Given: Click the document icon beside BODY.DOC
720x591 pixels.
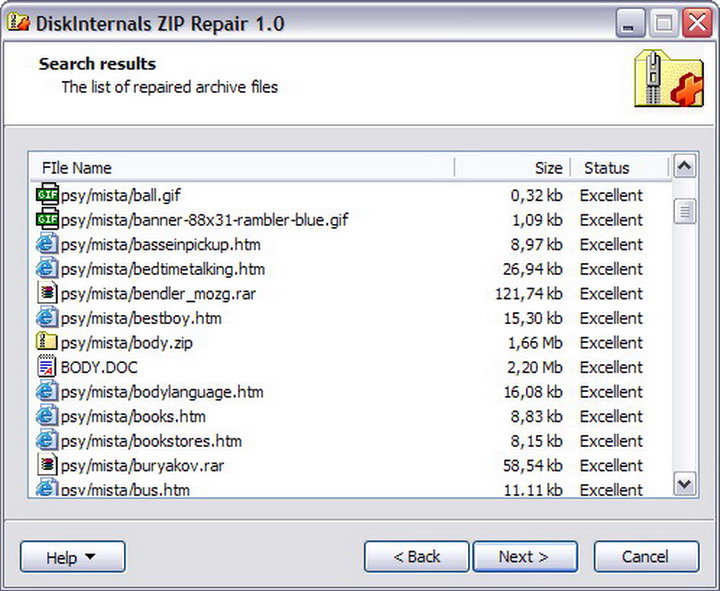Looking at the screenshot, I should [x=47, y=367].
